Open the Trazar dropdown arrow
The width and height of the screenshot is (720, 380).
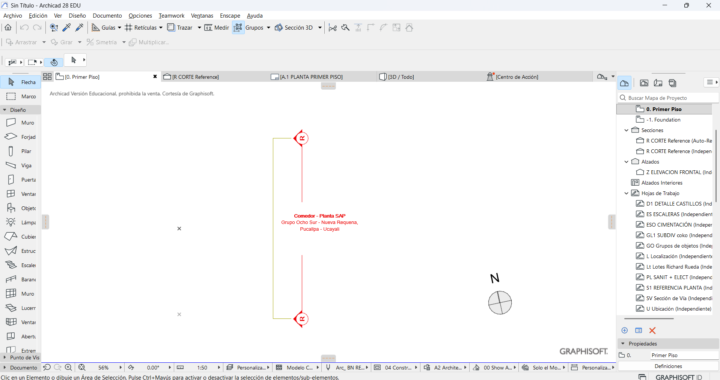[x=199, y=28]
